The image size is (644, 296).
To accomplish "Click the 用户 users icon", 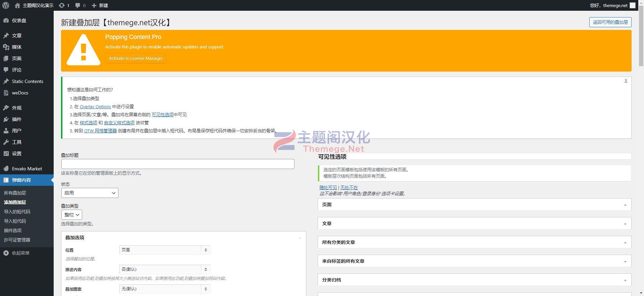I will (6, 131).
